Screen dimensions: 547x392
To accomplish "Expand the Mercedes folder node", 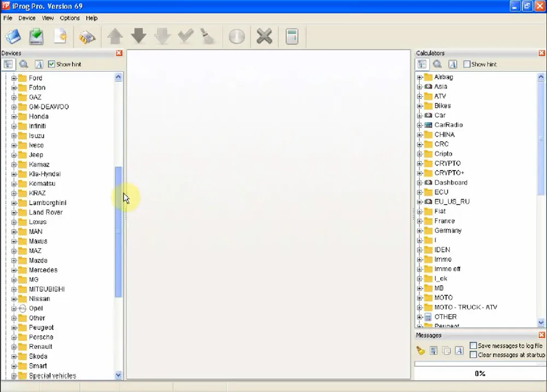I will (x=14, y=270).
